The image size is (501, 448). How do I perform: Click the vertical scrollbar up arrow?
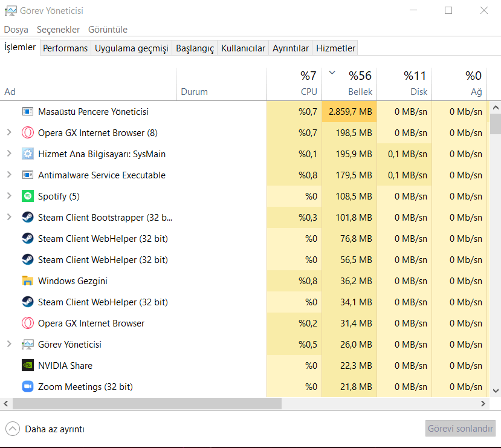[496, 108]
